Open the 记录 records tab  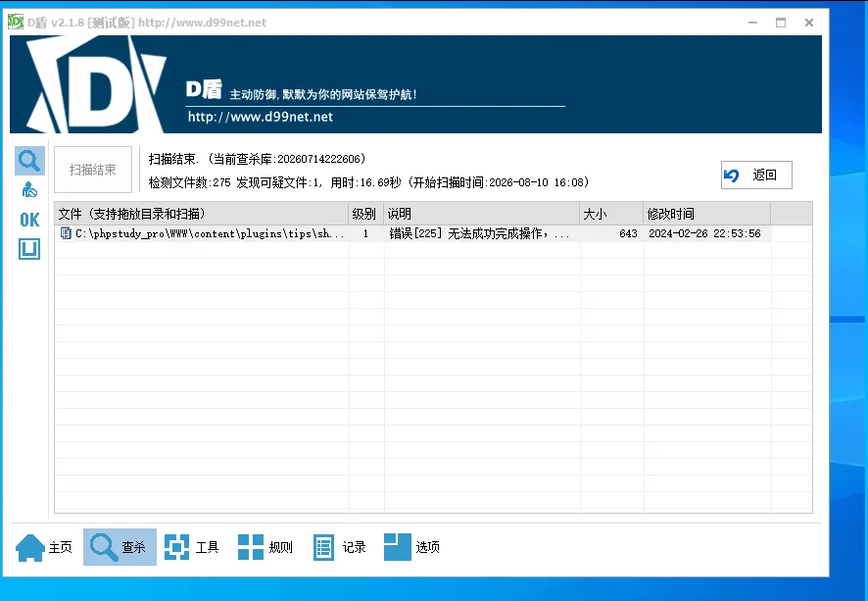(339, 547)
